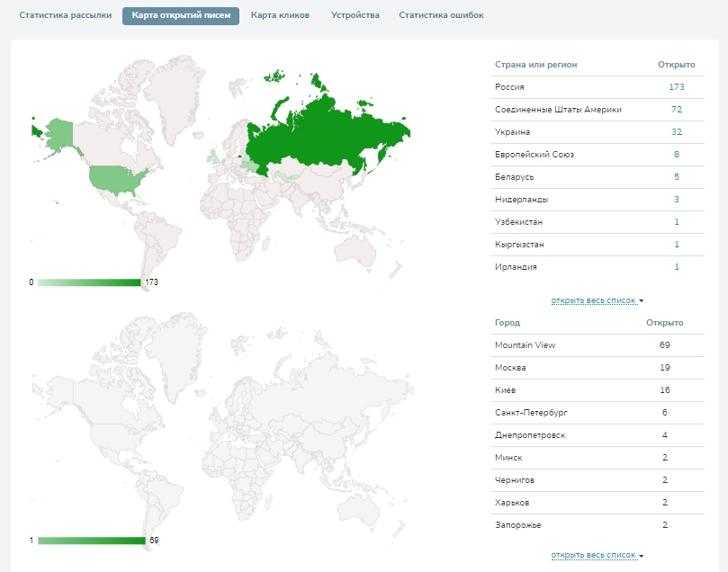728x572 pixels.
Task: Open Украина count 32 link
Action: (677, 132)
